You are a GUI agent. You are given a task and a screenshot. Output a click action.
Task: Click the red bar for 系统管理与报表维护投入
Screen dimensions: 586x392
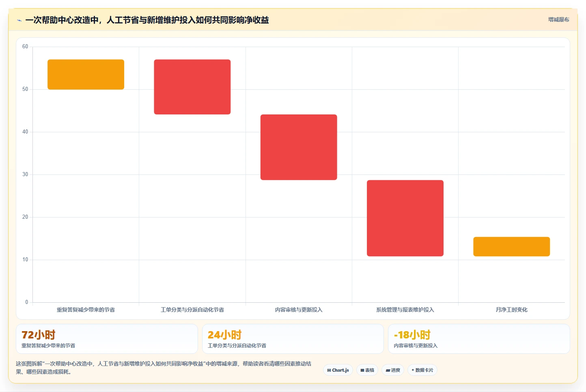tap(405, 218)
